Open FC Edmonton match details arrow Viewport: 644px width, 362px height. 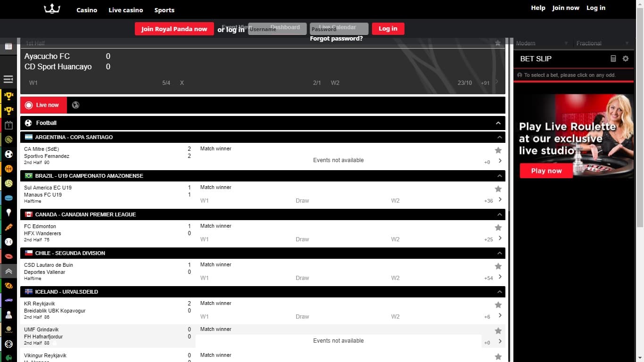pyautogui.click(x=500, y=238)
